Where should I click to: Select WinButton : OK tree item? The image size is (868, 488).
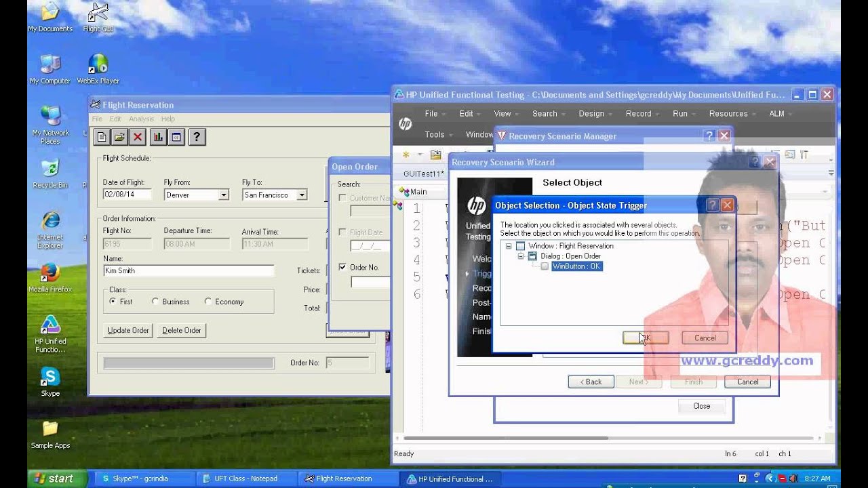576,266
